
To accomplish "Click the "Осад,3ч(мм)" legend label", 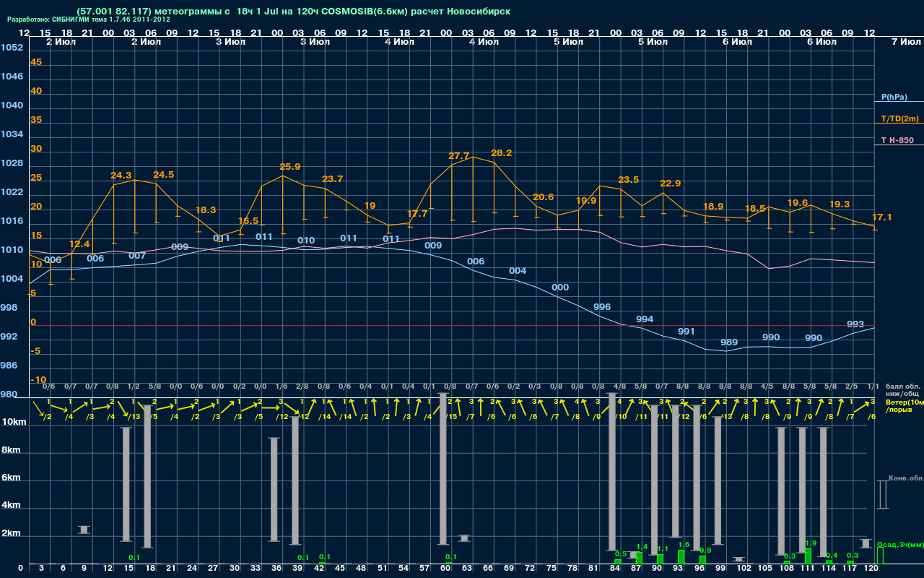I will [902, 544].
